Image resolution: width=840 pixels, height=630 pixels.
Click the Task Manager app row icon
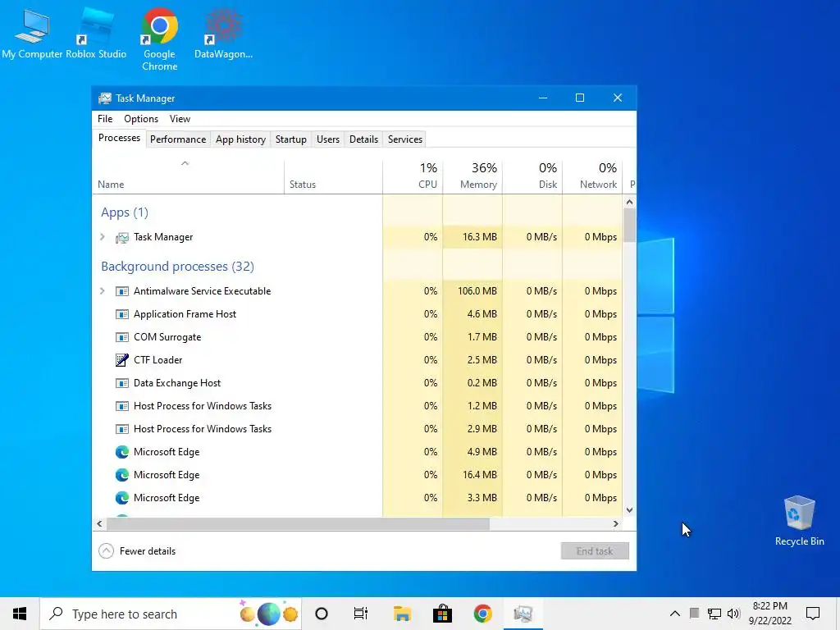point(122,237)
